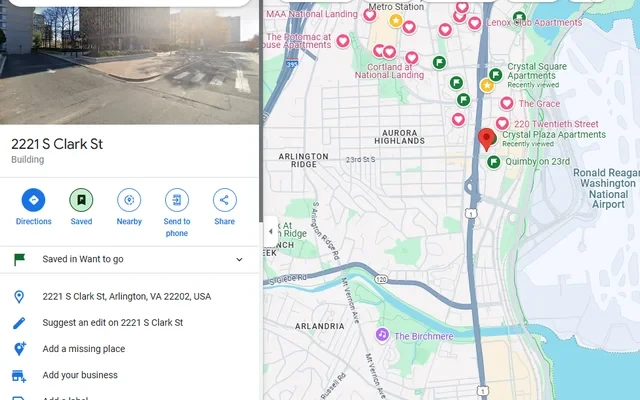Select Quimby on 23rd green flag marker
Viewport: 640px width, 400px height.
pyautogui.click(x=493, y=162)
